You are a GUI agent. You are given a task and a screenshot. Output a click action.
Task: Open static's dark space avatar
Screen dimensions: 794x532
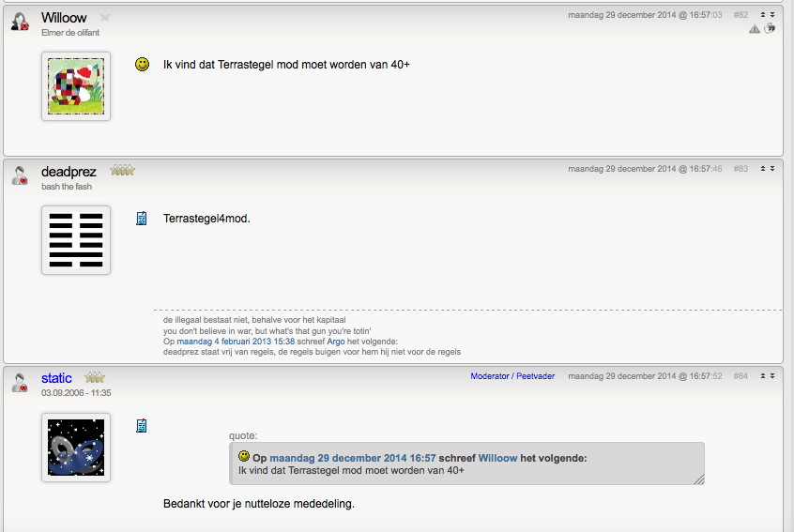click(x=76, y=448)
